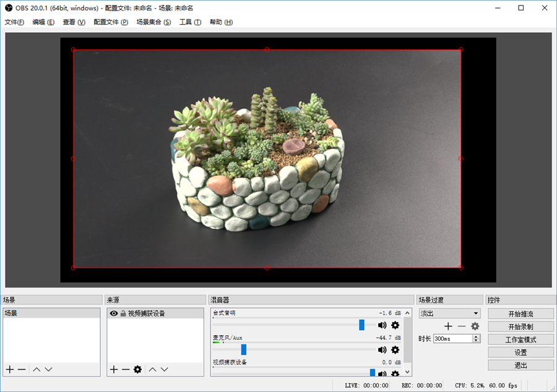Viewport: 557px width, 392px height.
Task: Click the 开始推流 button
Action: pyautogui.click(x=520, y=314)
